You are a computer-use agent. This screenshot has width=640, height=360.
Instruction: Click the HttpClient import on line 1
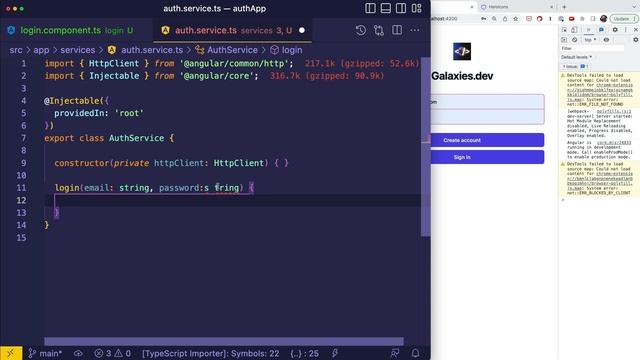point(114,63)
